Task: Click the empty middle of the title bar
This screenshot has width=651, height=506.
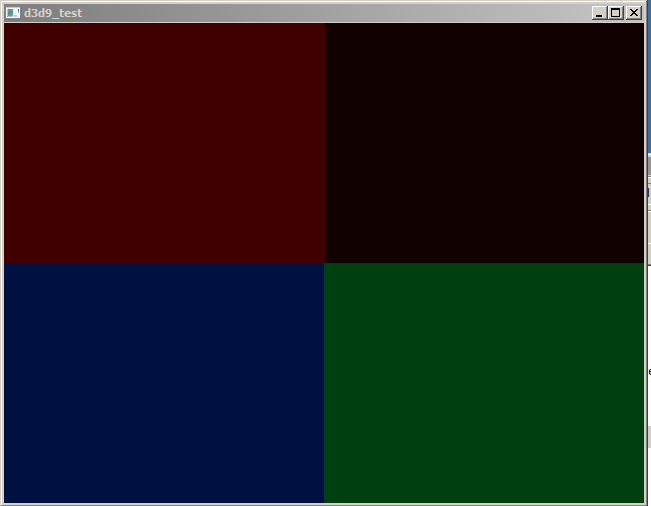Action: click(330, 13)
